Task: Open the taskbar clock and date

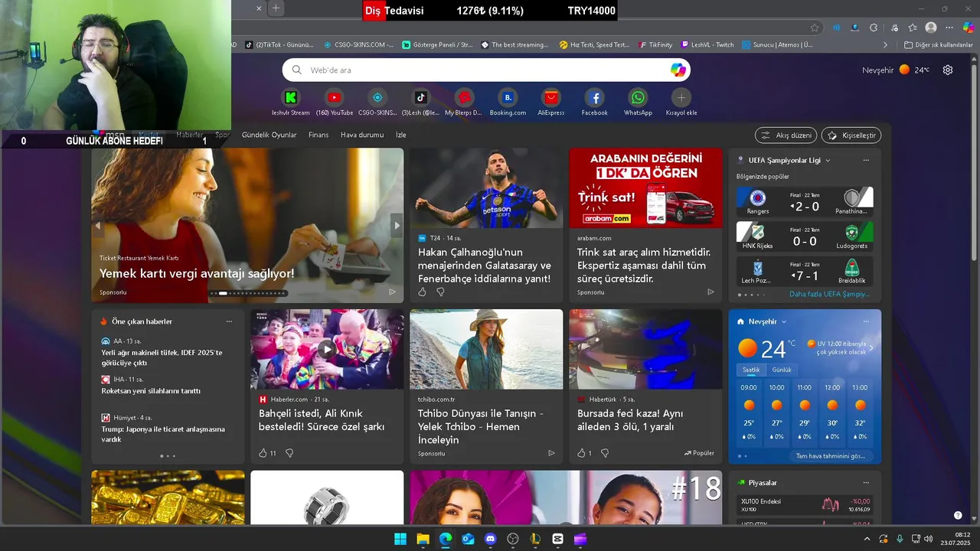Action: point(956,539)
